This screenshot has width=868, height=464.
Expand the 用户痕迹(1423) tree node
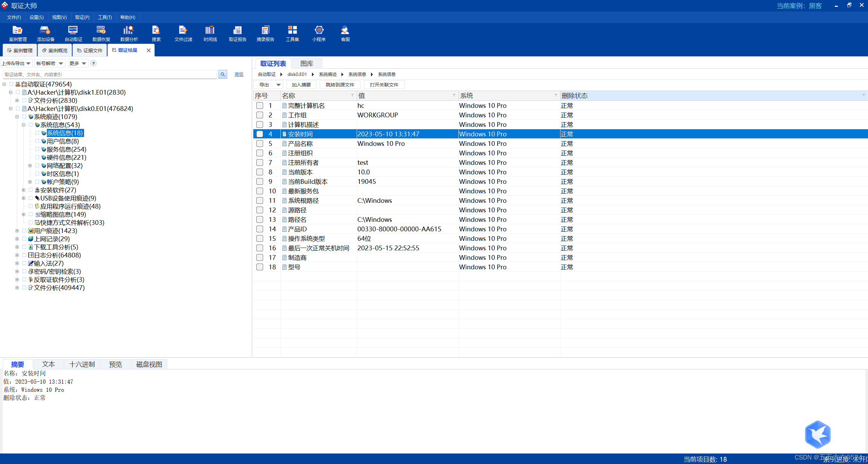point(17,231)
